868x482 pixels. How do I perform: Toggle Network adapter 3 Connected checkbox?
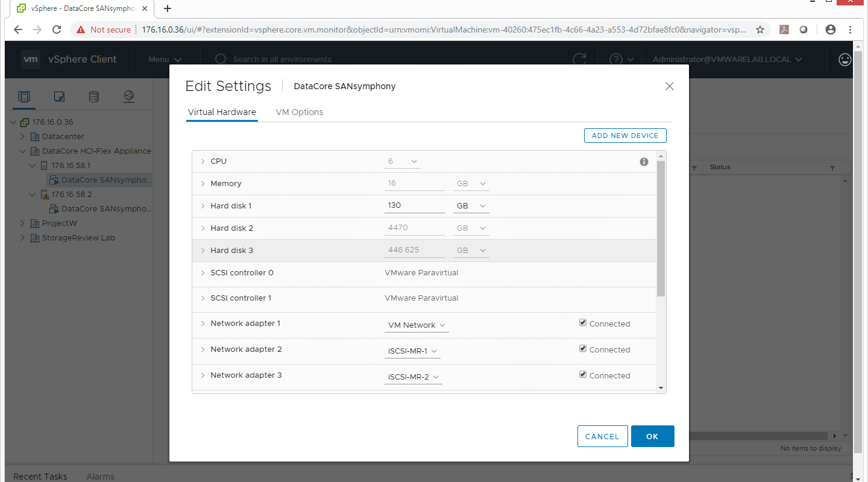[x=583, y=375]
